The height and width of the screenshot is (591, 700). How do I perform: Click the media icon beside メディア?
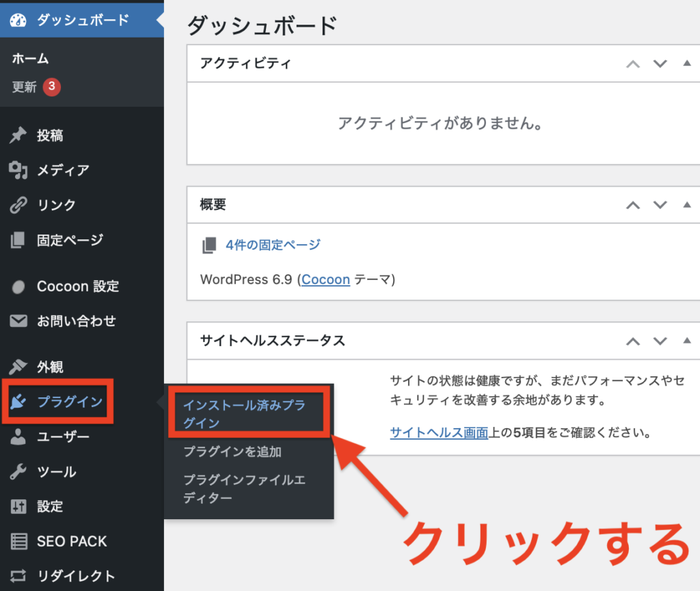(x=18, y=170)
